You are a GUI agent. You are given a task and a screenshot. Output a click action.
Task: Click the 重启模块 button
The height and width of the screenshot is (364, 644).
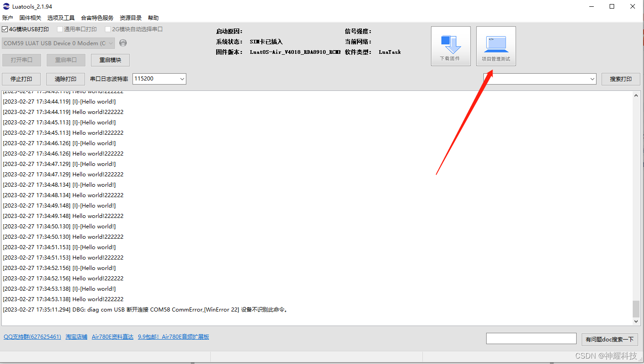click(110, 60)
